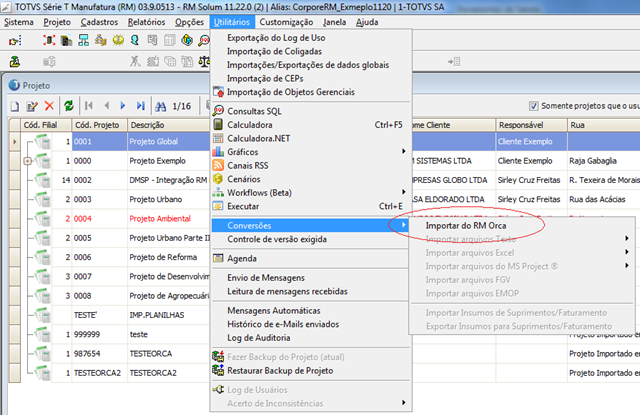The height and width of the screenshot is (415, 640).
Task: Choose Executar menu entry
Action: click(243, 206)
